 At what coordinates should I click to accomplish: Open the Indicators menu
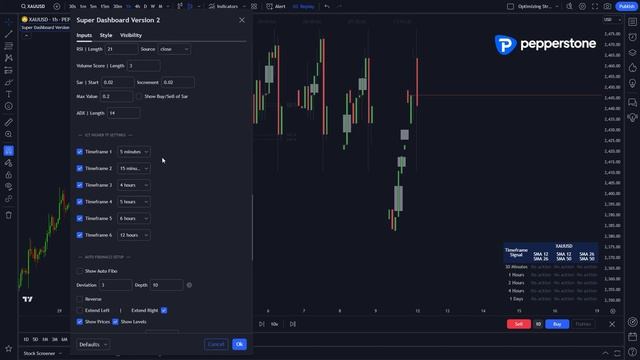click(223, 6)
